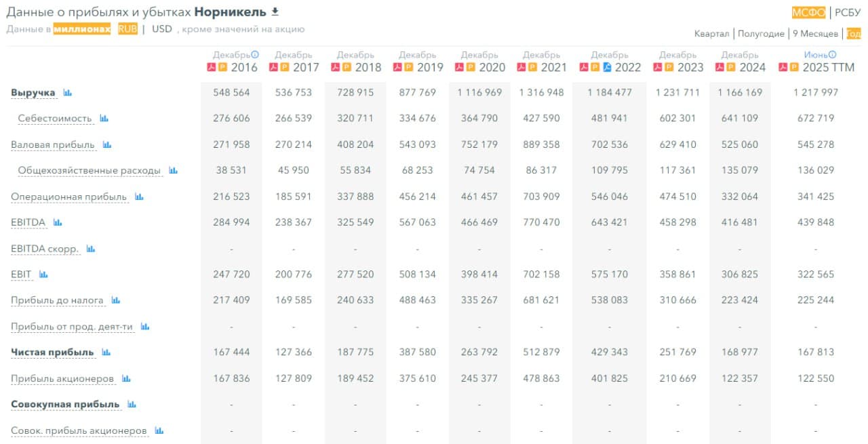Click the chart icon beside EBITDA

[x=58, y=222]
